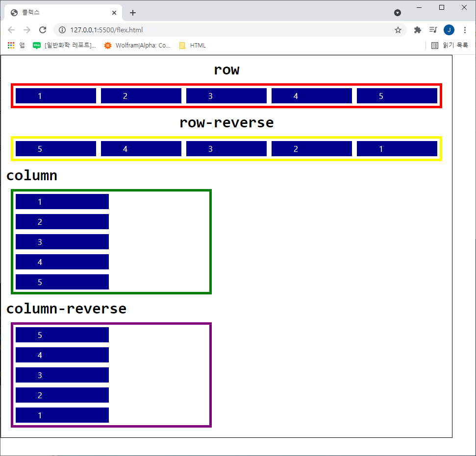The image size is (476, 456).
Task: Click box 4 in the green column container
Action: click(62, 262)
